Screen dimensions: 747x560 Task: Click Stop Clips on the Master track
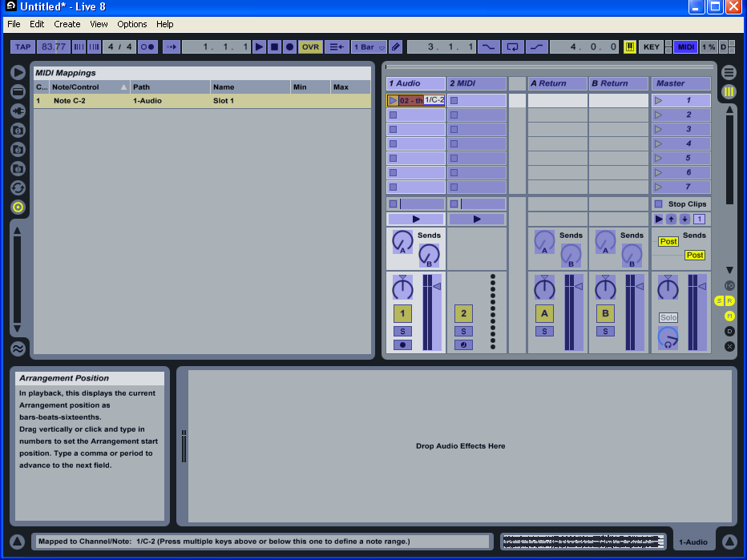tap(680, 203)
